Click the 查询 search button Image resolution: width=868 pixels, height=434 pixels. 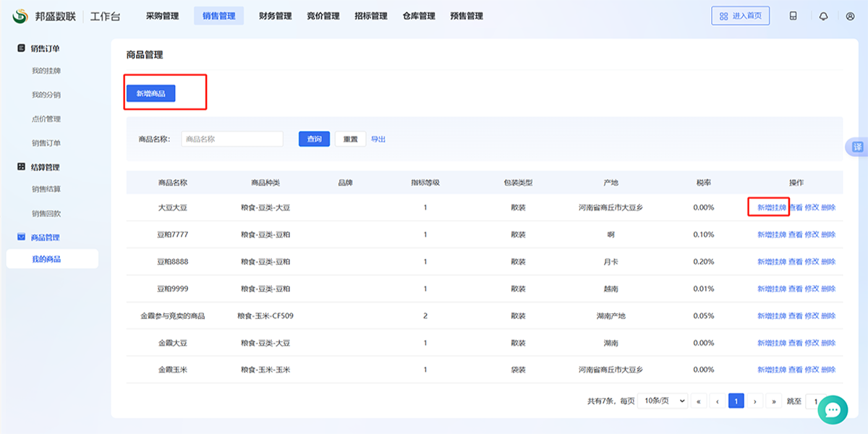pyautogui.click(x=314, y=138)
